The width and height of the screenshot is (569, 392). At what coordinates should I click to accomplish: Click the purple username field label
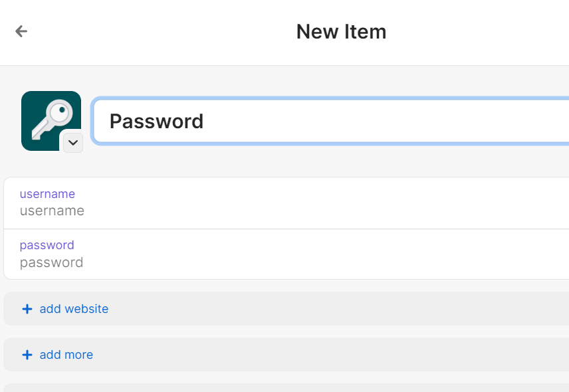pyautogui.click(x=47, y=194)
